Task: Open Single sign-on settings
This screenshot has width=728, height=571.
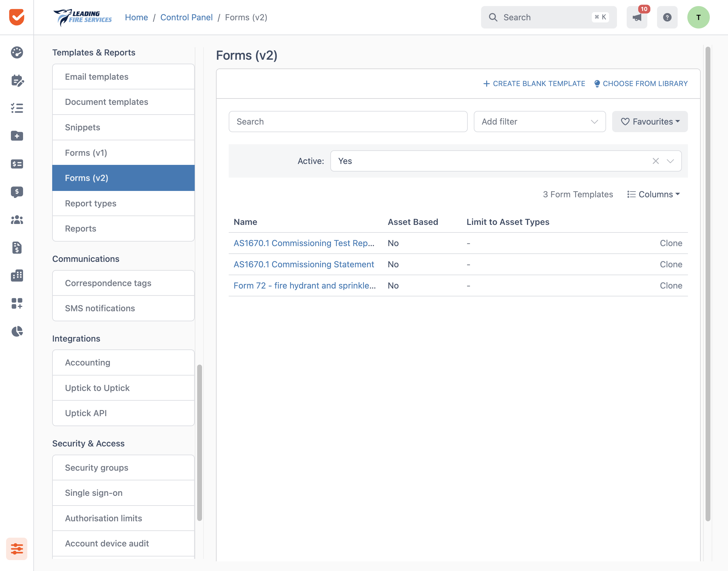Action: pyautogui.click(x=123, y=493)
